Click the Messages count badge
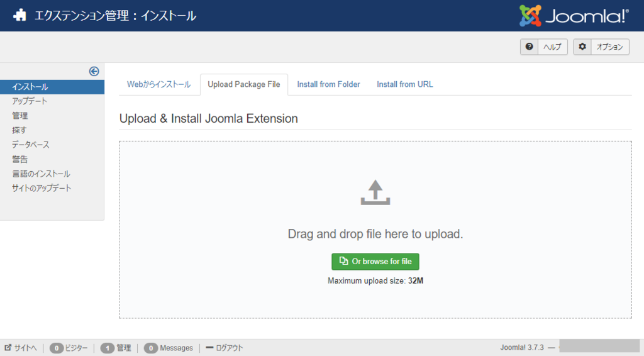This screenshot has width=644, height=356. [151, 348]
